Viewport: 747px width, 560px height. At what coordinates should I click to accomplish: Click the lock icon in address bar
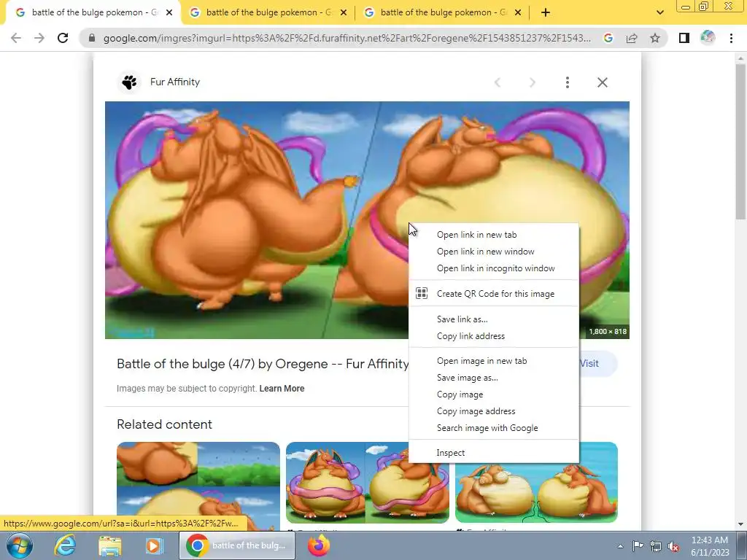pos(92,38)
